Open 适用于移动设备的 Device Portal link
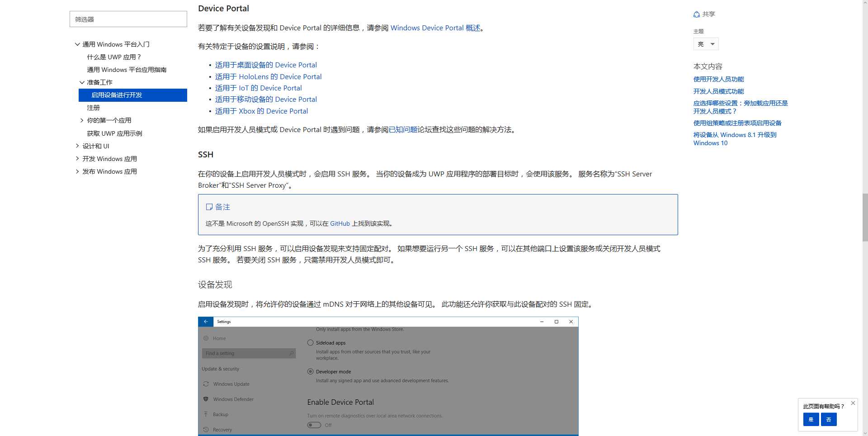This screenshot has height=436, width=868. point(266,100)
